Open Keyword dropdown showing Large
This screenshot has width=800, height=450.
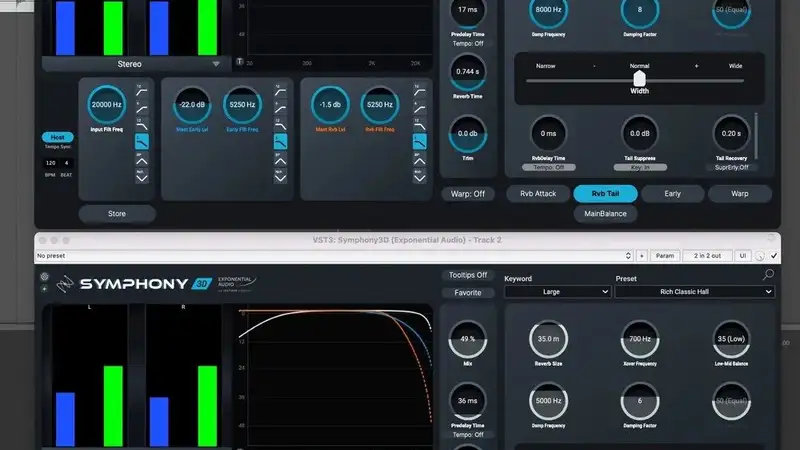[x=557, y=292]
